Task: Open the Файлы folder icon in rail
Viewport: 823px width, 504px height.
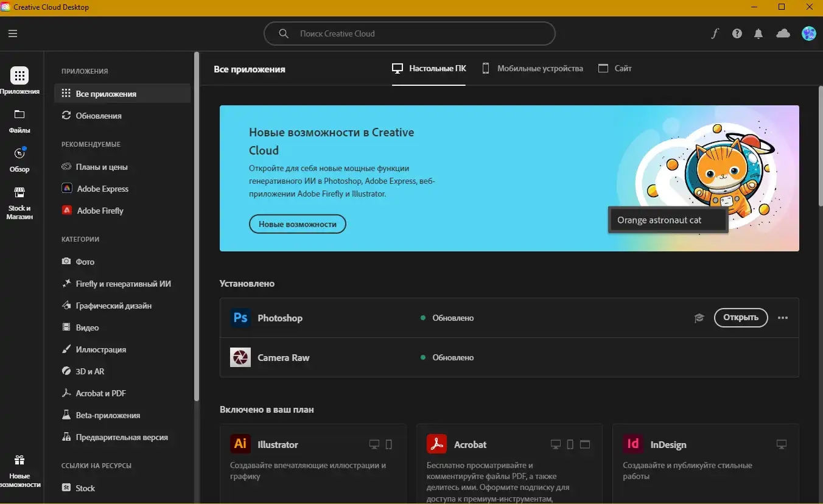Action: coord(19,114)
